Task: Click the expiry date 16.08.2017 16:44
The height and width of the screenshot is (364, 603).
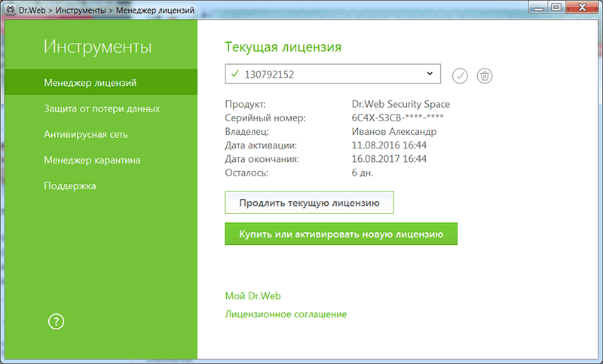Action: pos(389,159)
